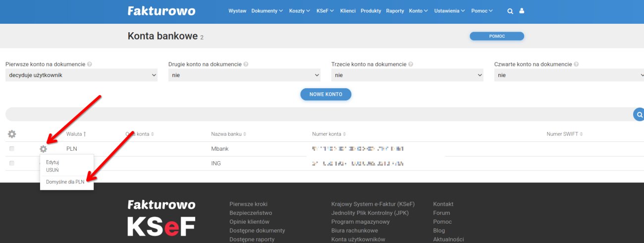Show help for Czwarte konto na dokumencie
644x243 pixels.
pyautogui.click(x=576, y=64)
